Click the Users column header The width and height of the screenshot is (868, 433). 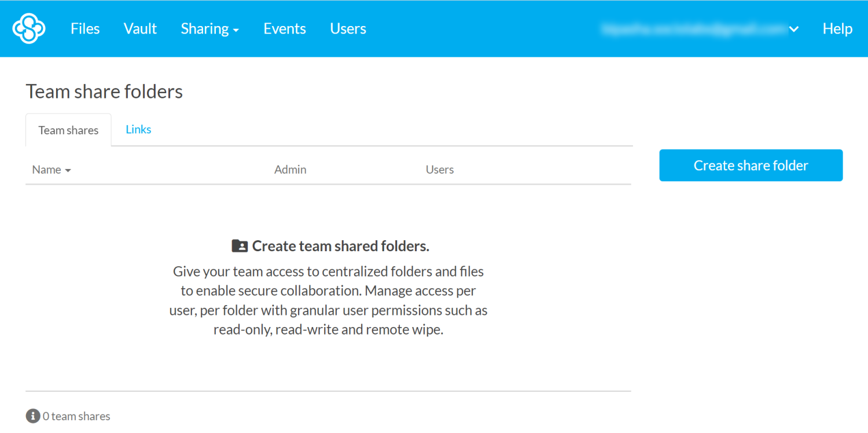pyautogui.click(x=439, y=169)
